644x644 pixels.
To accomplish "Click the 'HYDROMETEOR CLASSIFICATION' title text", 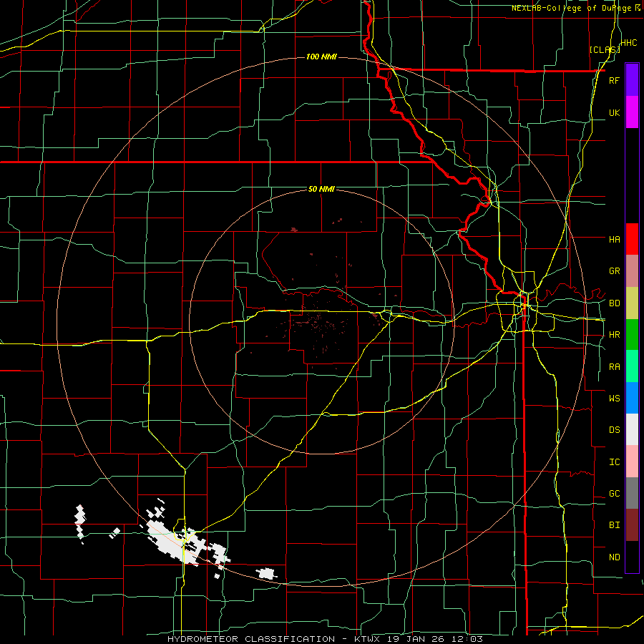I will [251, 639].
